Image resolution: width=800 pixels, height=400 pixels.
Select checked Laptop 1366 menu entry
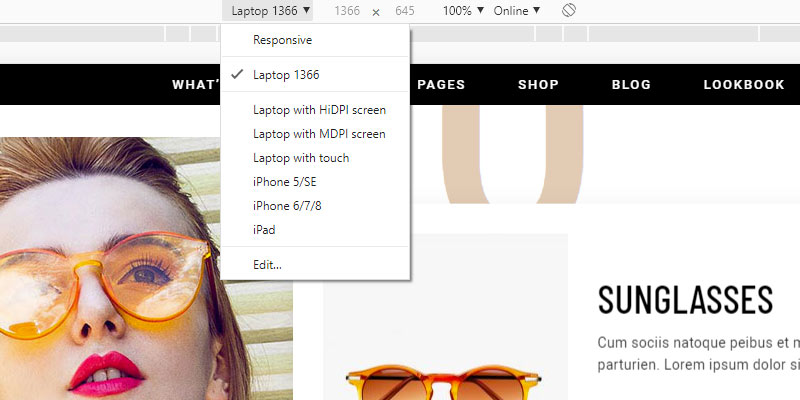tap(315, 75)
